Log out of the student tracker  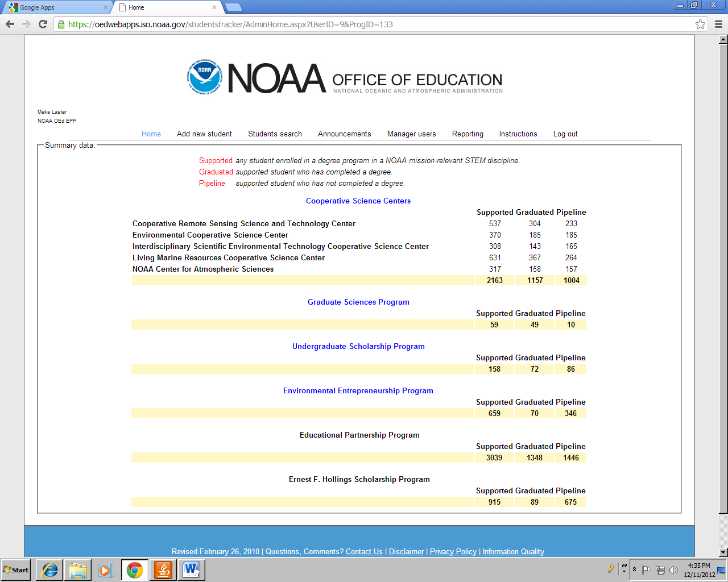(565, 134)
